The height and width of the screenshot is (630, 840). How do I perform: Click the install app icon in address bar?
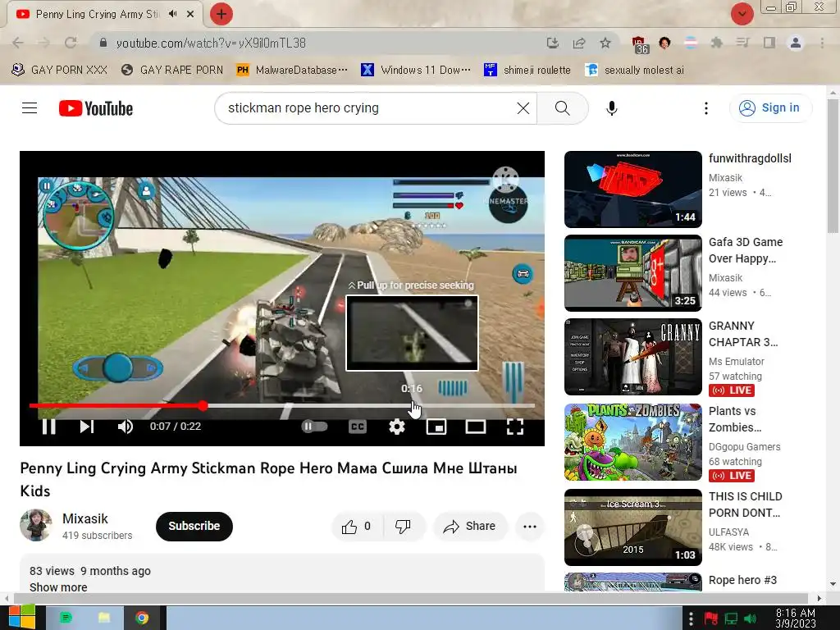[x=552, y=43]
